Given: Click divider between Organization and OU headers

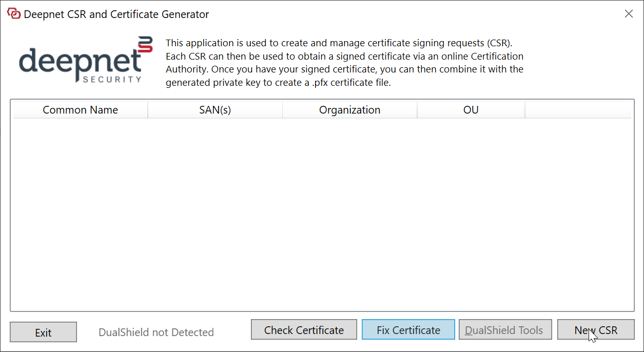Looking at the screenshot, I should [417, 110].
